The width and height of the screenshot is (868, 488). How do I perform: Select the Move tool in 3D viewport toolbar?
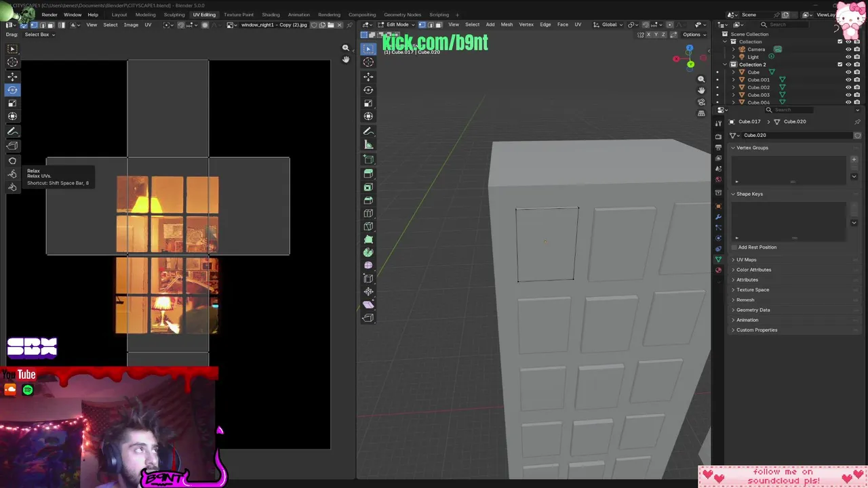[368, 77]
